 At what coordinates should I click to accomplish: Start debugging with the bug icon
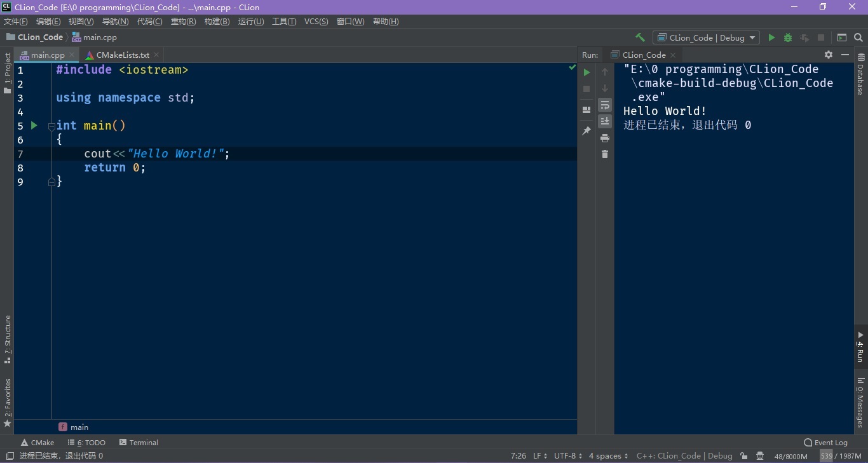(788, 37)
